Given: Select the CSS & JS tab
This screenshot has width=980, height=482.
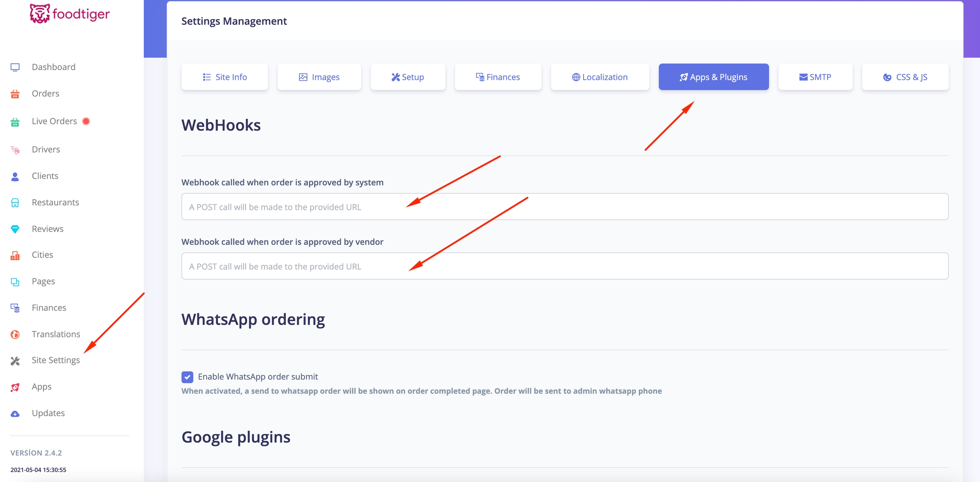Looking at the screenshot, I should (x=905, y=77).
